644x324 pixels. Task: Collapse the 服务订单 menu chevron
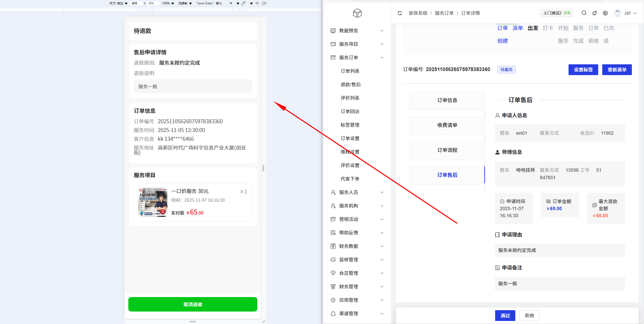(382, 58)
